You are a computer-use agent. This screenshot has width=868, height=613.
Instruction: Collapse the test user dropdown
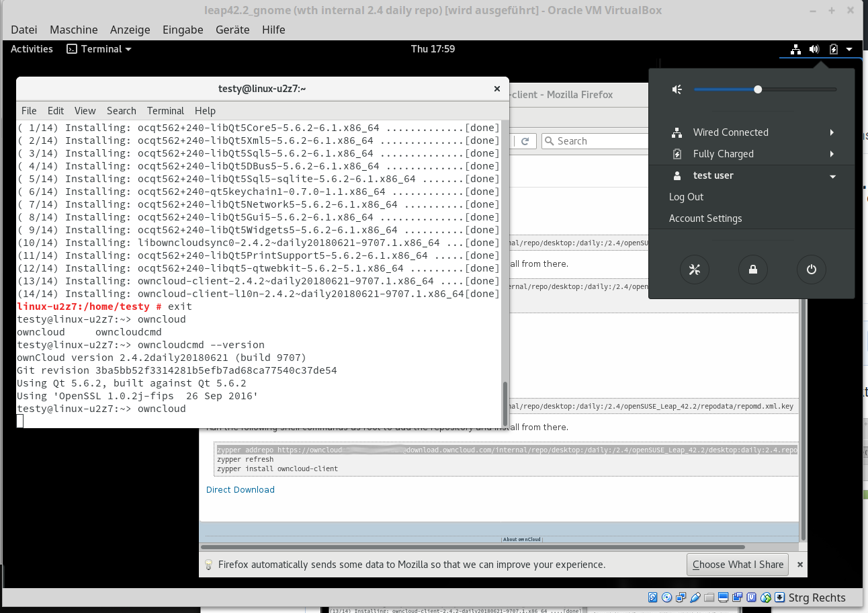coord(832,175)
